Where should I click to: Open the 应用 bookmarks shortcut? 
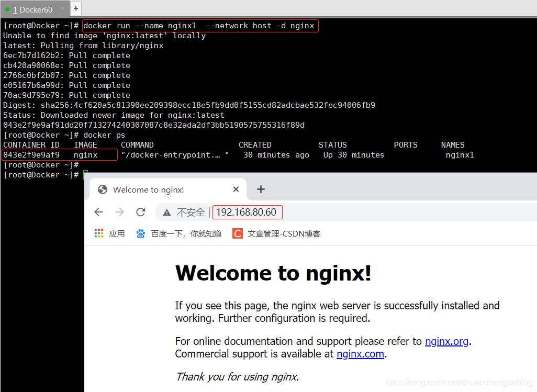(117, 234)
